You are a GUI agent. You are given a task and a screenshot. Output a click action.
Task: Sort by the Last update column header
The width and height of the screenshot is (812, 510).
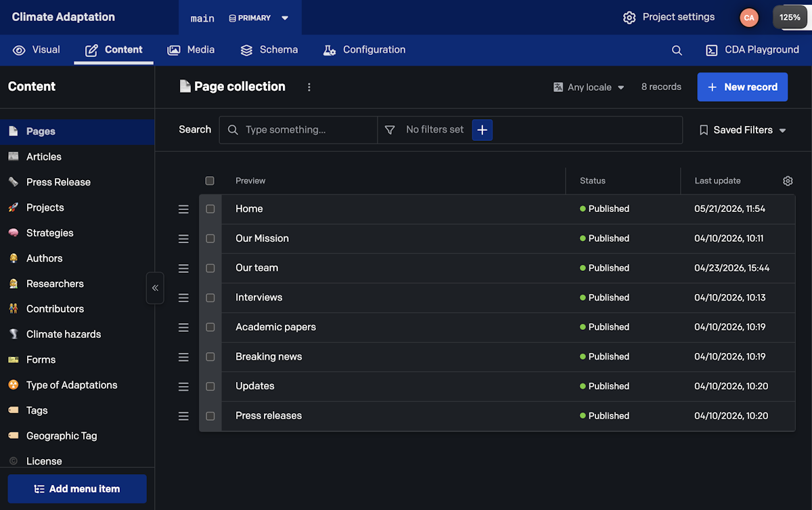(717, 181)
